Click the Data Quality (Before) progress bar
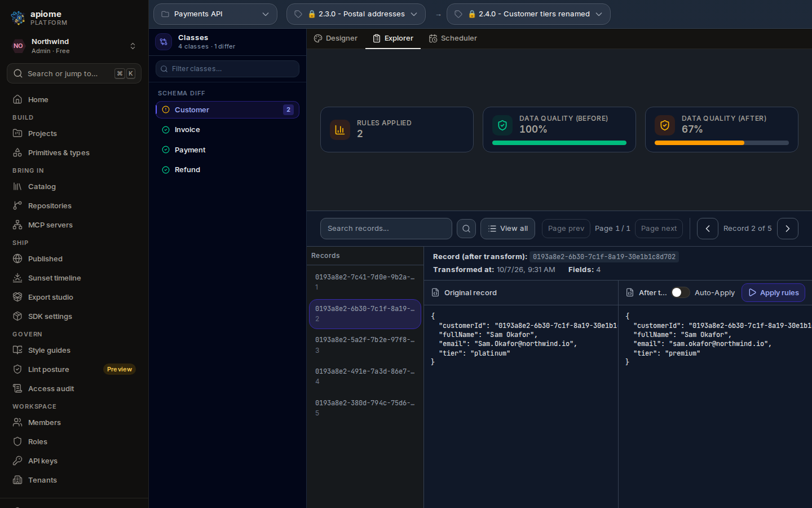This screenshot has height=508, width=812. pyautogui.click(x=559, y=143)
